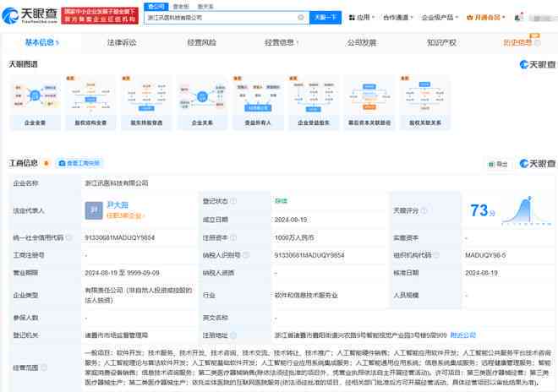Open the 股权关联关系 graph thumbnail
Viewport: 558px width, 392px height.
click(425, 103)
